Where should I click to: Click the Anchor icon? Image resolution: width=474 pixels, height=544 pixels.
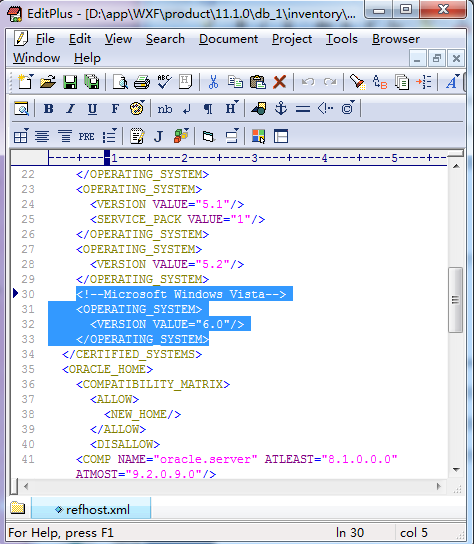(x=281, y=109)
